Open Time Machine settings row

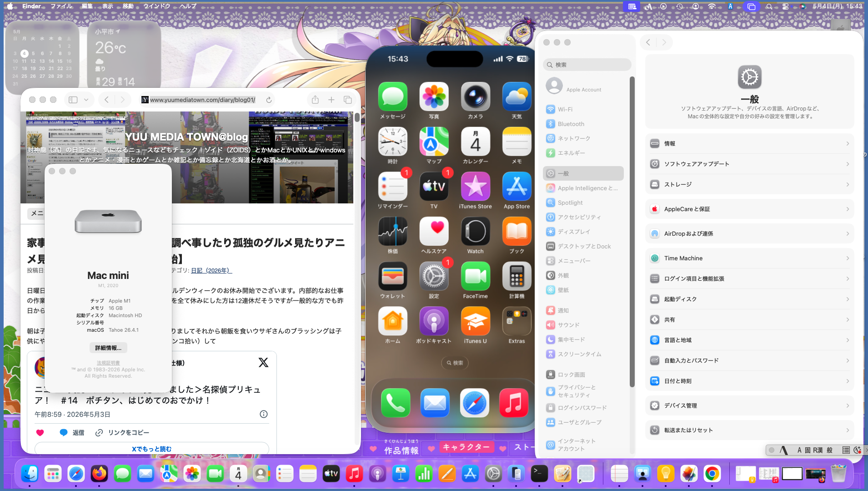pos(749,258)
